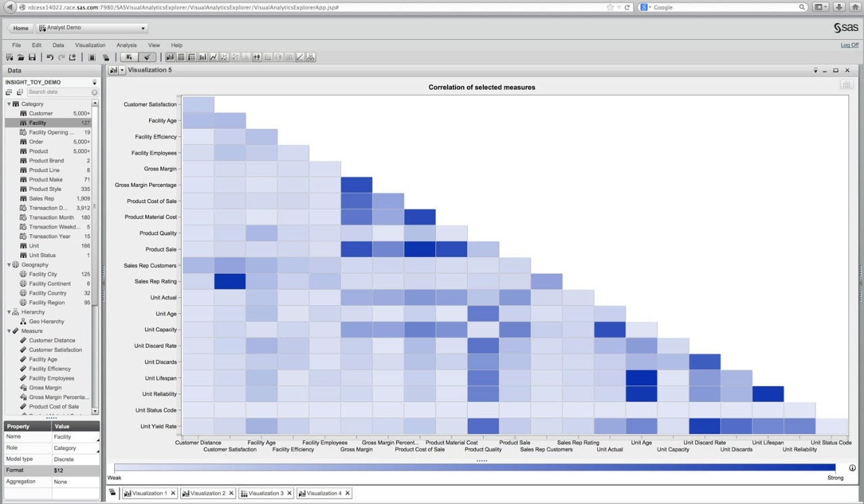
Task: Select the crosstab visualization toolbar icon
Action: tap(192, 57)
